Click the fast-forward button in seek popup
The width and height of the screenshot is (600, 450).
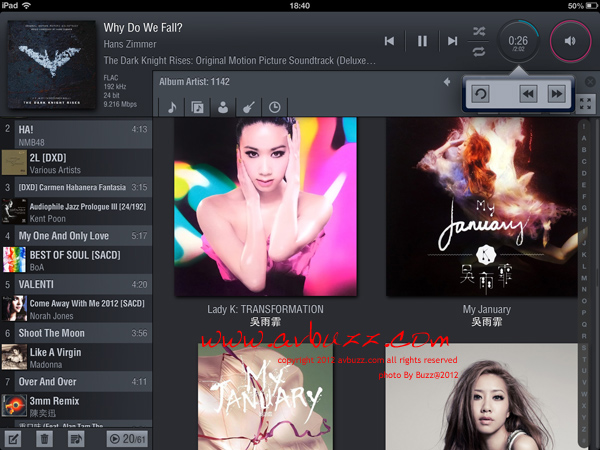556,94
